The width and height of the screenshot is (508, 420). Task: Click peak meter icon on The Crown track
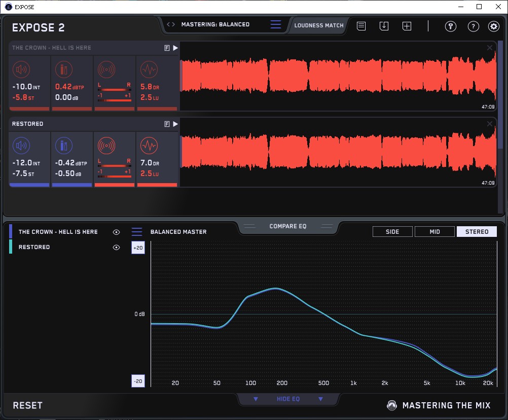[64, 69]
